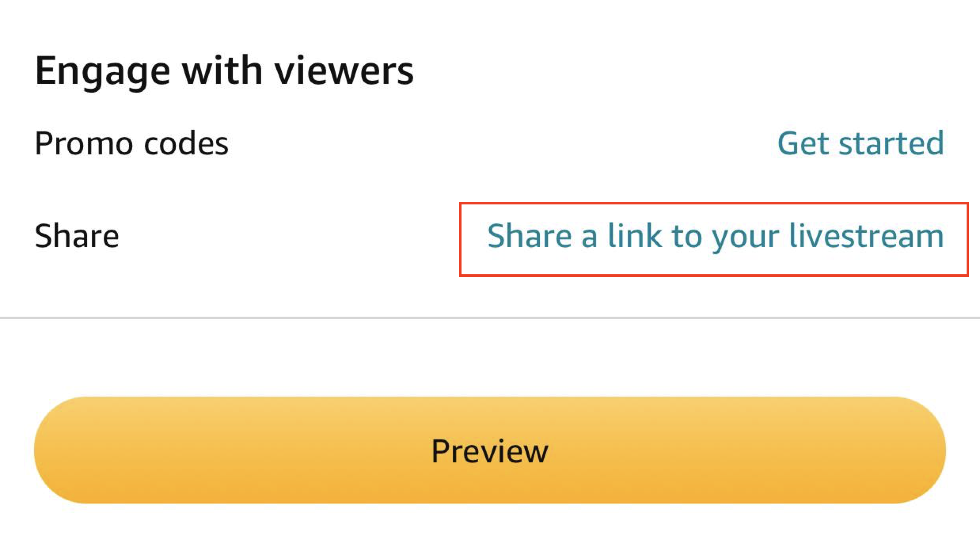Click the word 'started' in the teal link
The height and width of the screenshot is (536, 980).
[891, 143]
